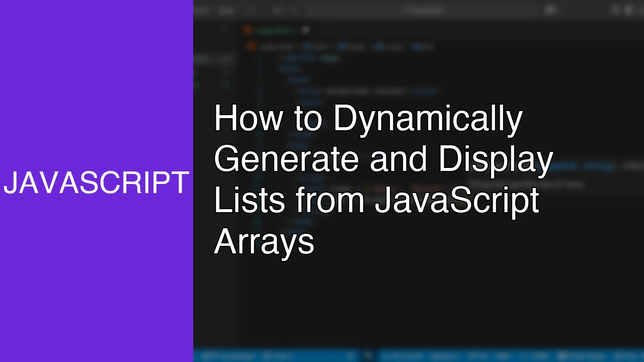Image resolution: width=644 pixels, height=362 pixels.
Task: Click the orange file icon in the breadcrumb bar
Action: (251, 46)
